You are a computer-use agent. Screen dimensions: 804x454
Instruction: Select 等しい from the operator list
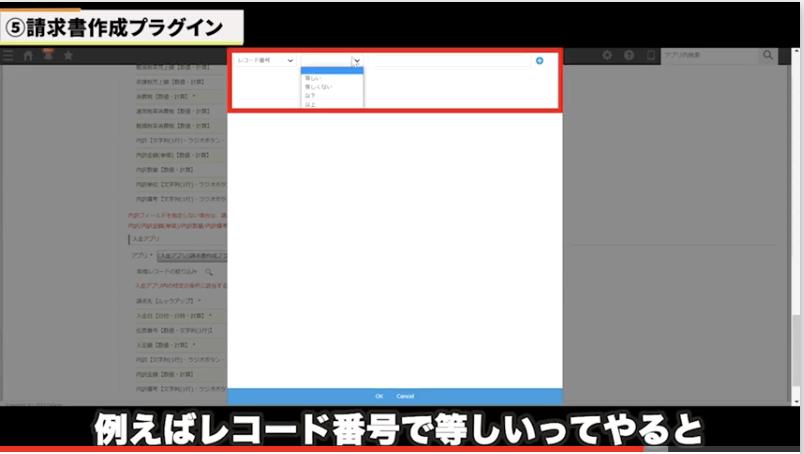(x=312, y=78)
